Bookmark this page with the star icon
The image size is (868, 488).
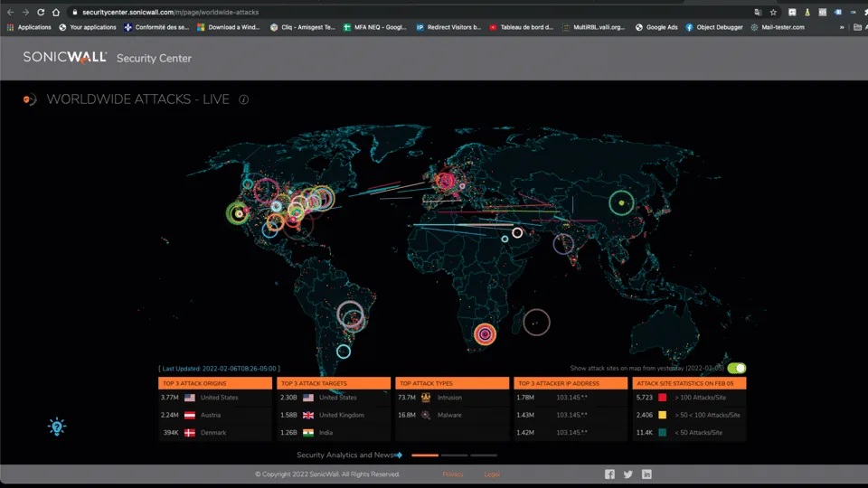773,12
